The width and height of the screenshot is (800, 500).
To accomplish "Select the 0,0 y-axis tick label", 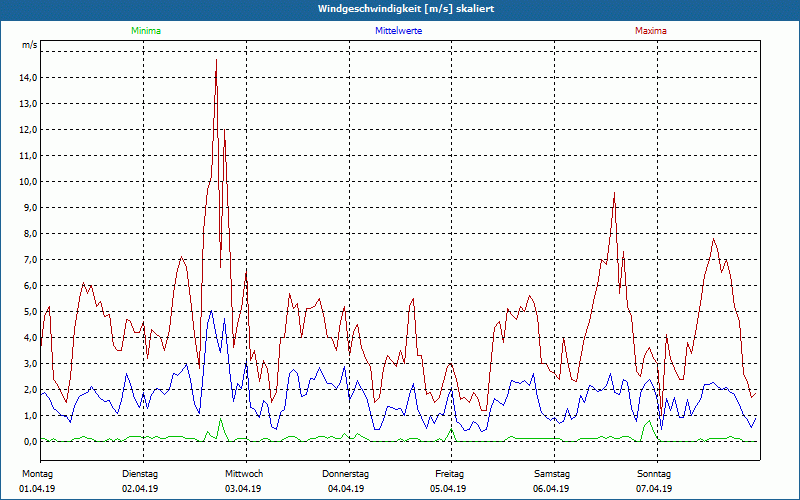I will coord(28,442).
